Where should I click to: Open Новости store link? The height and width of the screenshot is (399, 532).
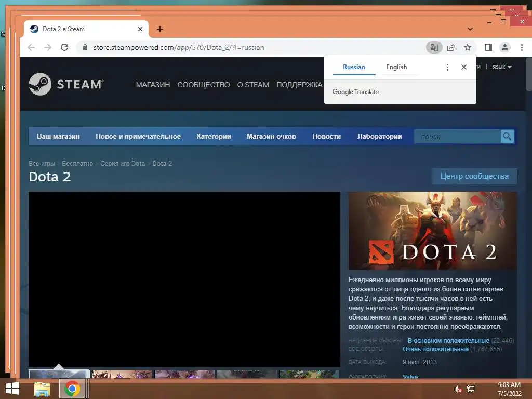coord(326,137)
